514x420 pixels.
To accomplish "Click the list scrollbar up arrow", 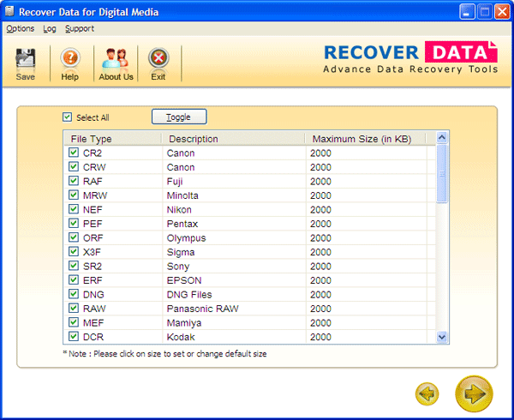I will coord(442,138).
